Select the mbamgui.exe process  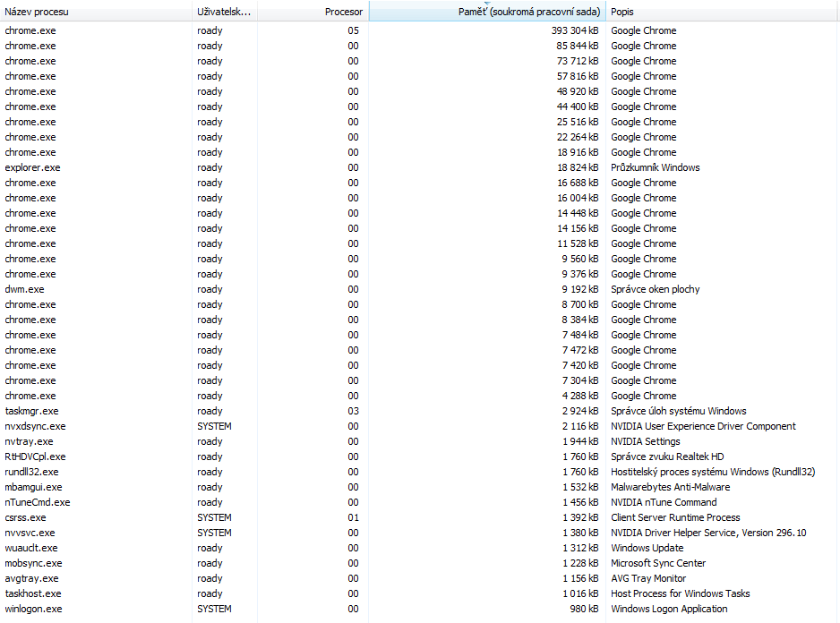[33, 487]
